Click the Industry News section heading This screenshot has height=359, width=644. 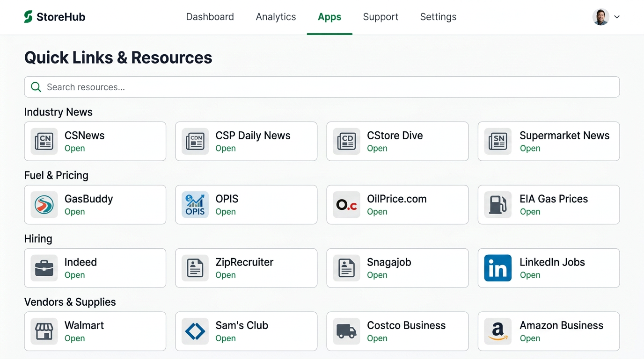tap(59, 112)
